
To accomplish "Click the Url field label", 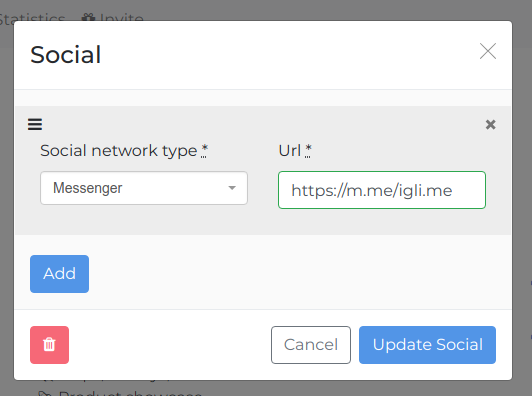I will (289, 150).
